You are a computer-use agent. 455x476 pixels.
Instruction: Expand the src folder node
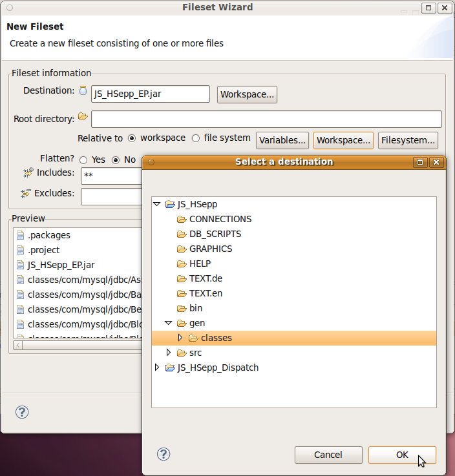(169, 353)
